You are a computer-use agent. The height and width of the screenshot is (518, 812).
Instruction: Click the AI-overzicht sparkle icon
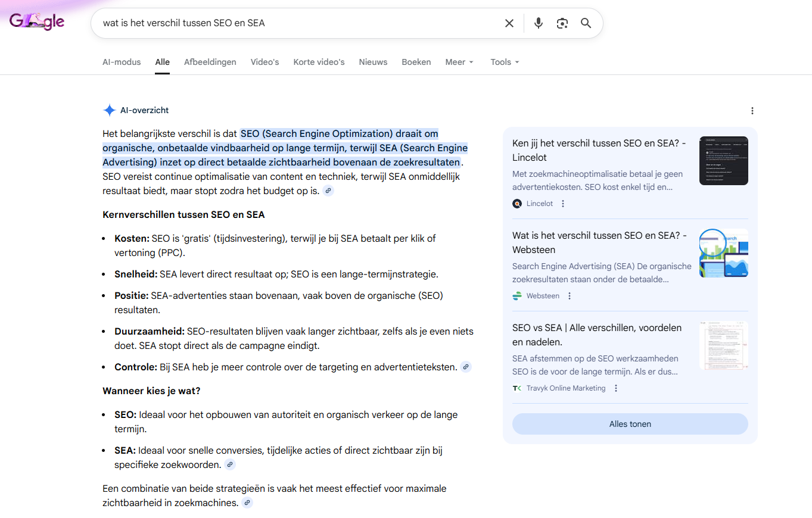point(110,110)
